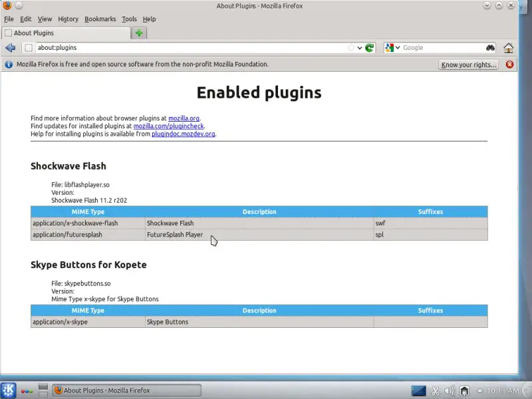Open the KDE application launcher
Screen dimensions: 532x399
click(x=8, y=390)
